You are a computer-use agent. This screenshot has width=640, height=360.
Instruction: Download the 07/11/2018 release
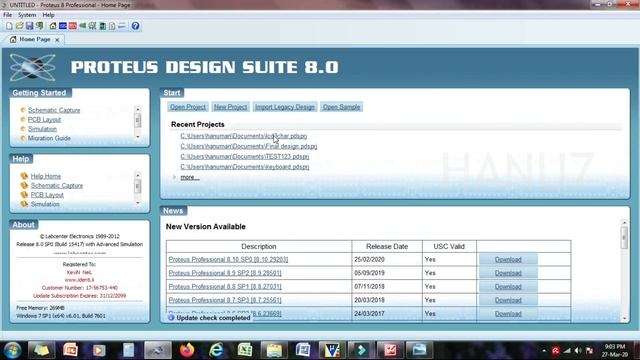508,287
